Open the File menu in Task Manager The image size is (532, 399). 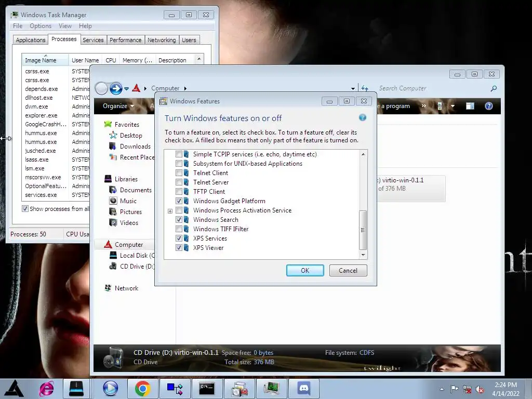(18, 26)
